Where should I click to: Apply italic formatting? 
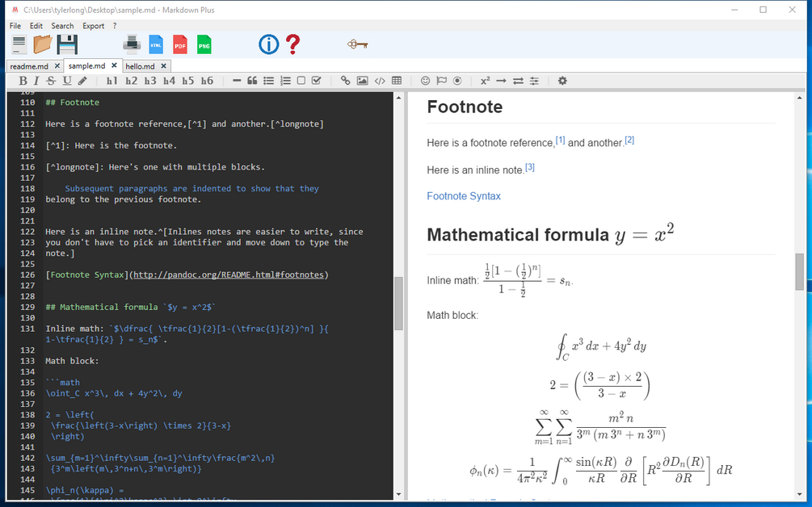pos(36,81)
